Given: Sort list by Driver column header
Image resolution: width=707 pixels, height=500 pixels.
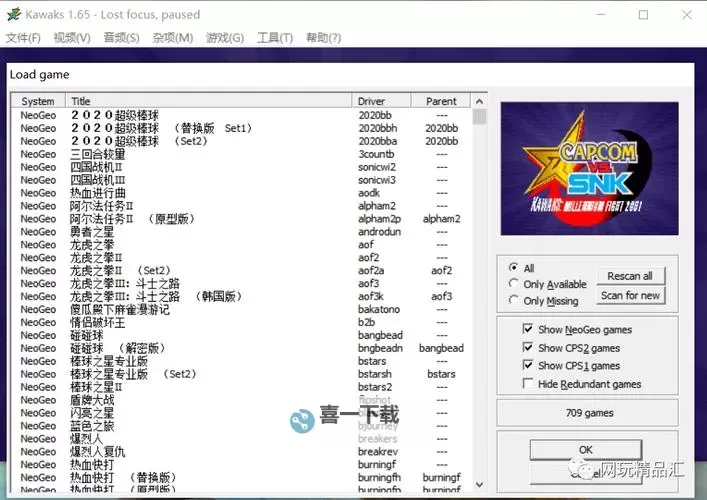Looking at the screenshot, I should [x=381, y=101].
